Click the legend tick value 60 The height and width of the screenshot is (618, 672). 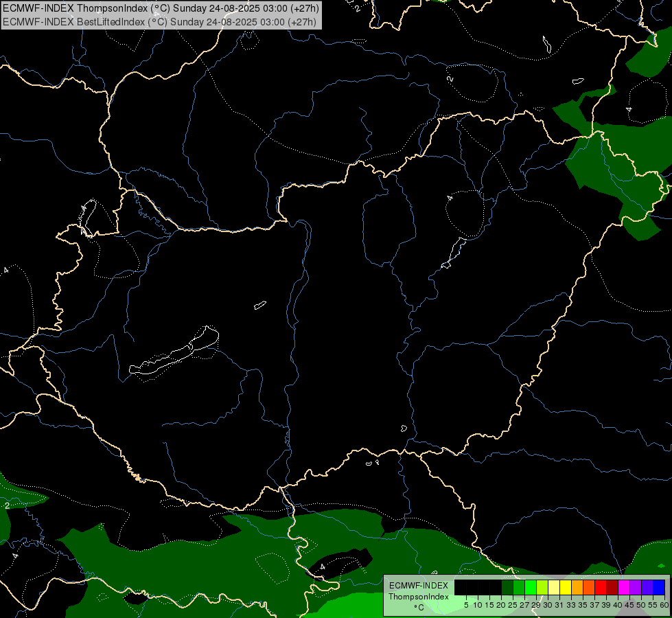coord(664,605)
